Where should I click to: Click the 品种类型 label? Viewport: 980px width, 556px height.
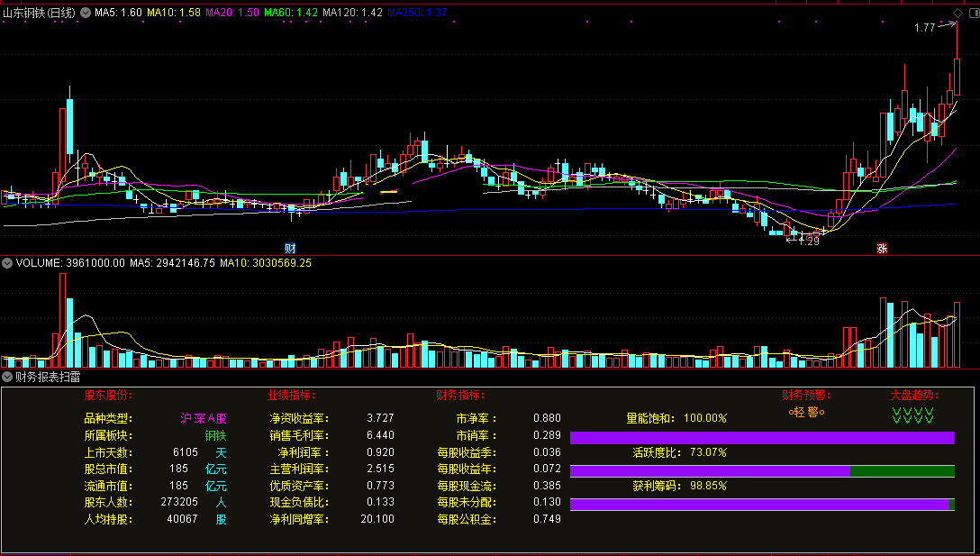pos(109,418)
